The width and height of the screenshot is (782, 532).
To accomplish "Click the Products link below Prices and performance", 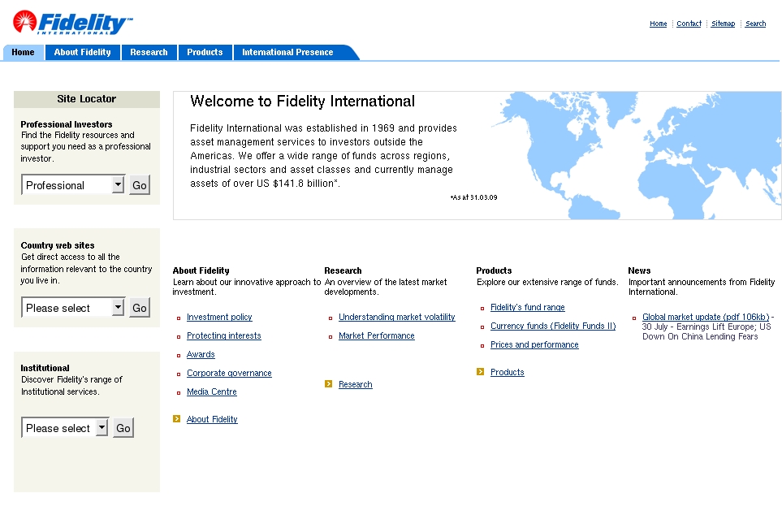I will (508, 372).
